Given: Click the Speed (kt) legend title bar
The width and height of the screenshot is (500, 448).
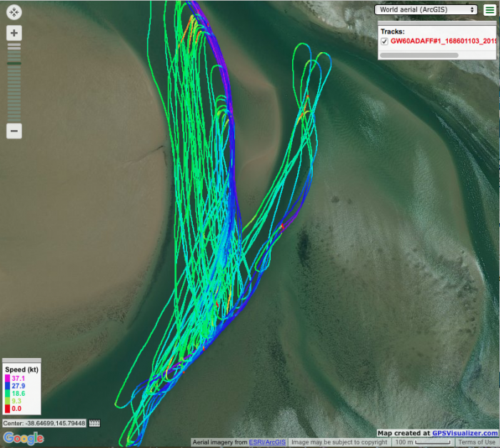Looking at the screenshot, I should [21, 369].
